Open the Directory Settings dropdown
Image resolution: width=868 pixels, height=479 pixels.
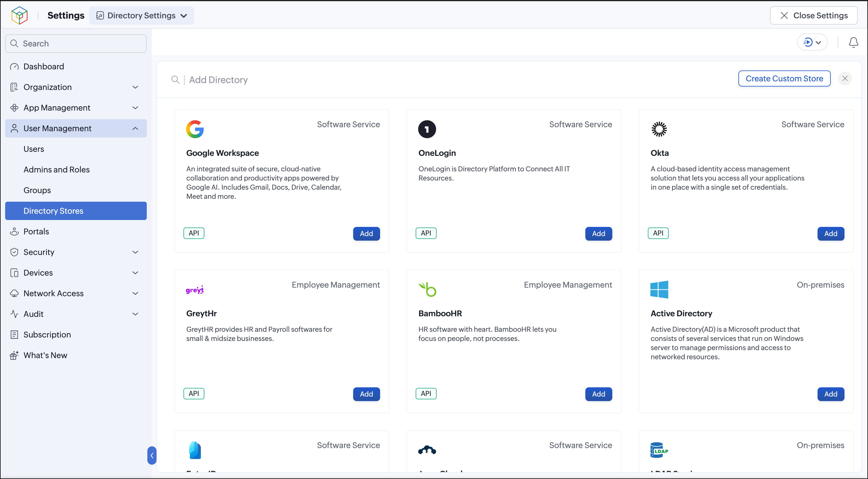coord(142,15)
